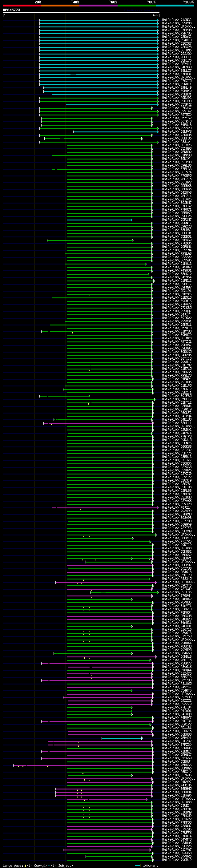Viewport: 197px width, 868px height.
Task: Select the UniRef100_C1E8P1 label
Action: click(177, 558)
